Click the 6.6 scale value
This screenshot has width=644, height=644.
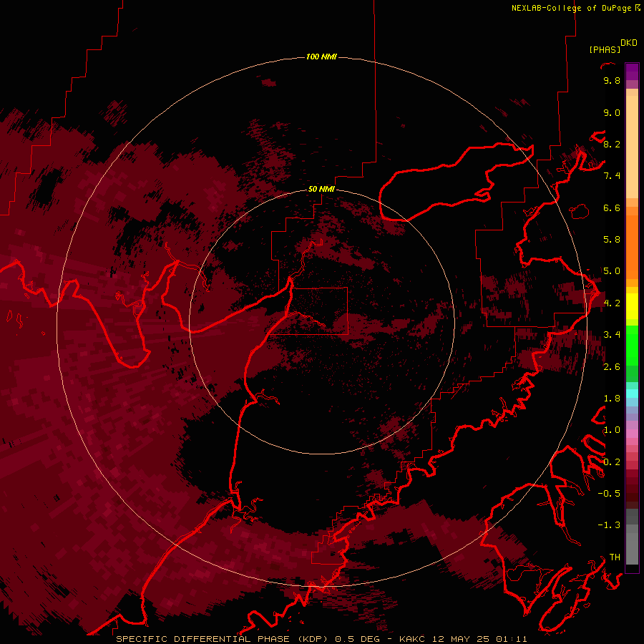click(x=612, y=208)
